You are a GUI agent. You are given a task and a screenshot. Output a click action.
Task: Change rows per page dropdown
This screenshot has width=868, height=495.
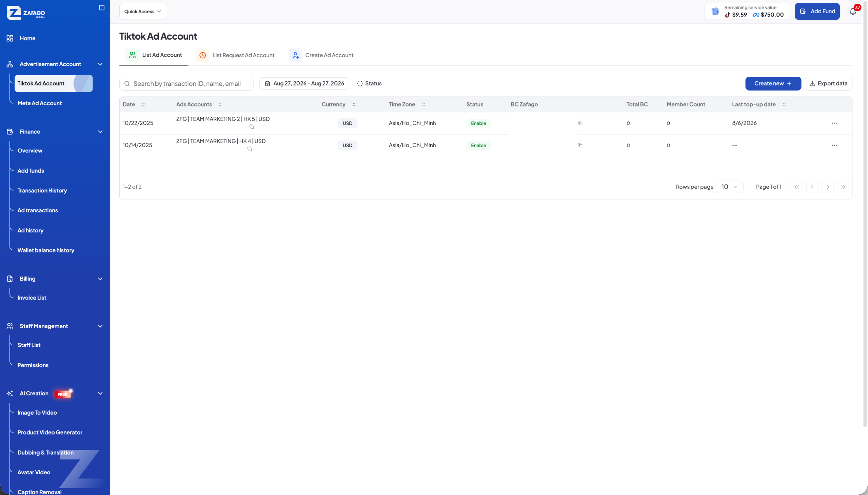coord(730,187)
